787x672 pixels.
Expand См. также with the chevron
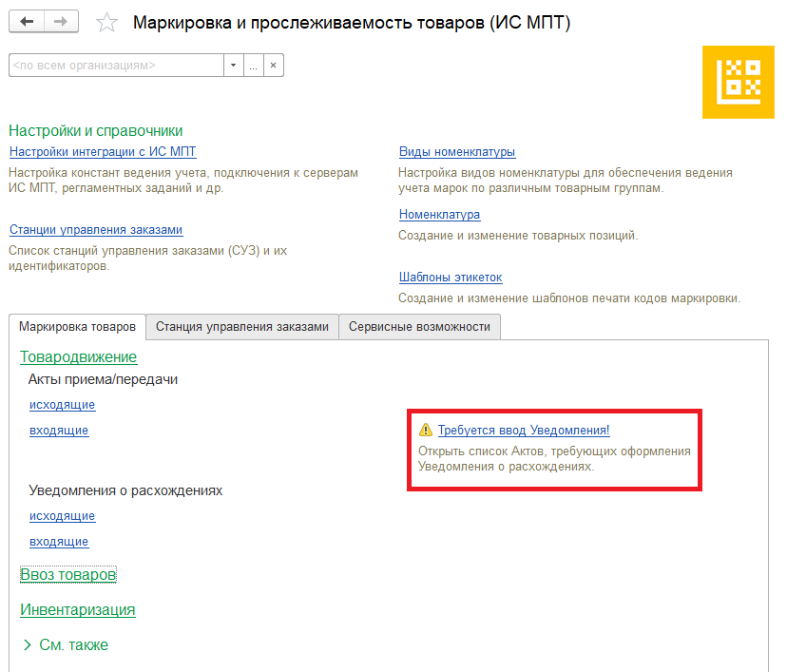pyautogui.click(x=28, y=644)
